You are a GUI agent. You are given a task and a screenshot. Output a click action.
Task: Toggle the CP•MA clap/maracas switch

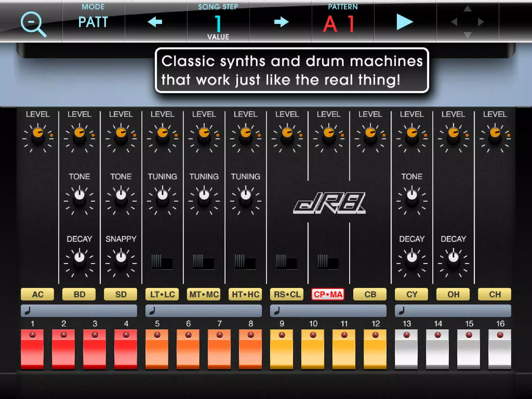[x=328, y=262]
